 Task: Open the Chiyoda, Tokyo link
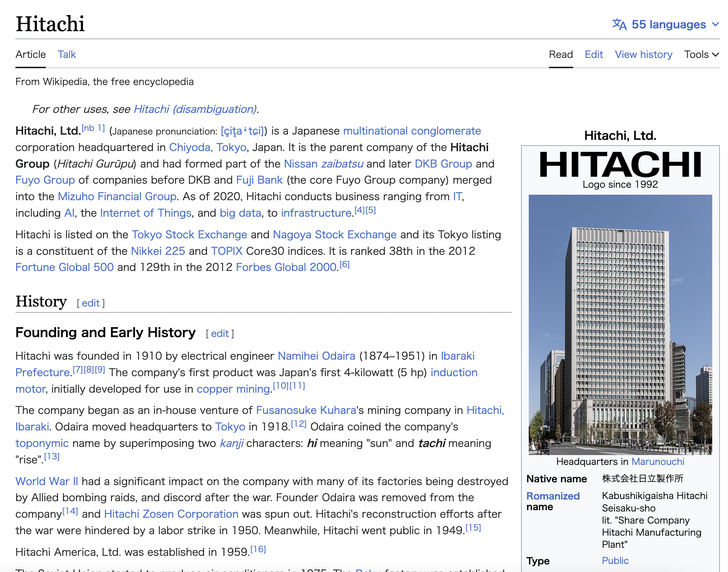point(208,147)
